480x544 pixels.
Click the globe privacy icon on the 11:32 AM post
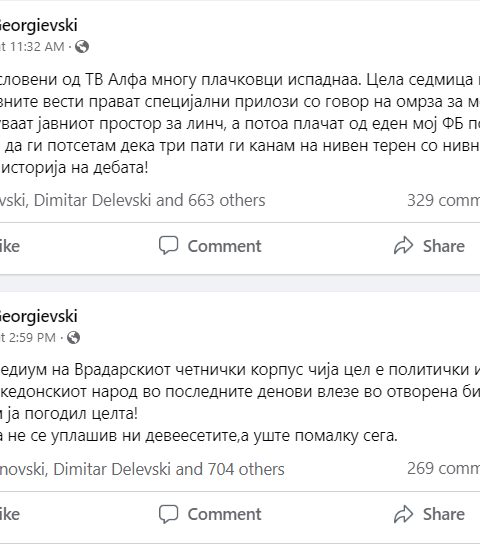(x=82, y=46)
